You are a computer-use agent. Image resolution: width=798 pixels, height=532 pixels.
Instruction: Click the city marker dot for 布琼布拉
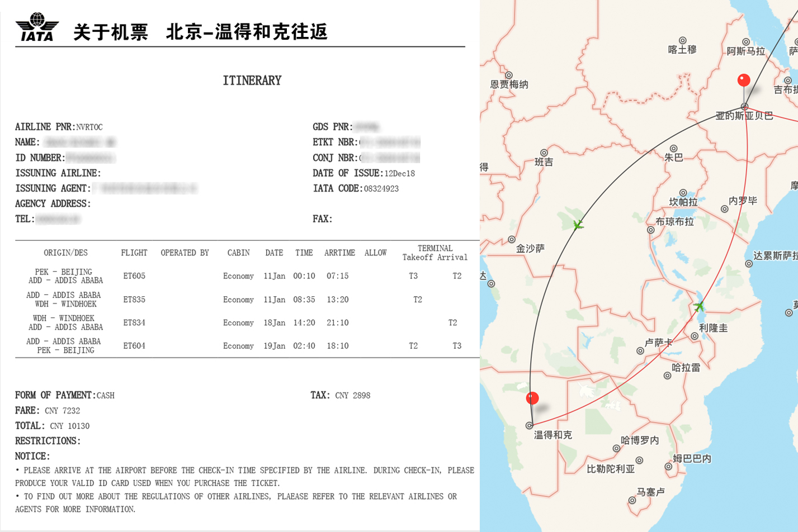650,230
